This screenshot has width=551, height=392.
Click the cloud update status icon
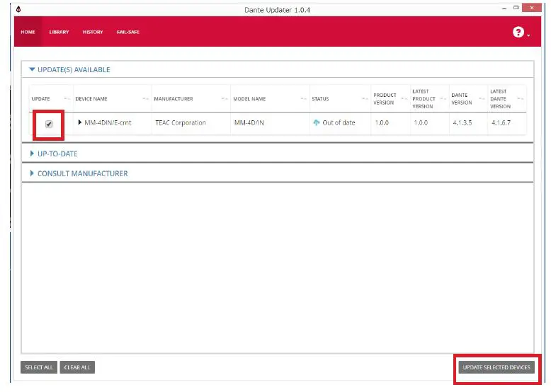coord(317,122)
